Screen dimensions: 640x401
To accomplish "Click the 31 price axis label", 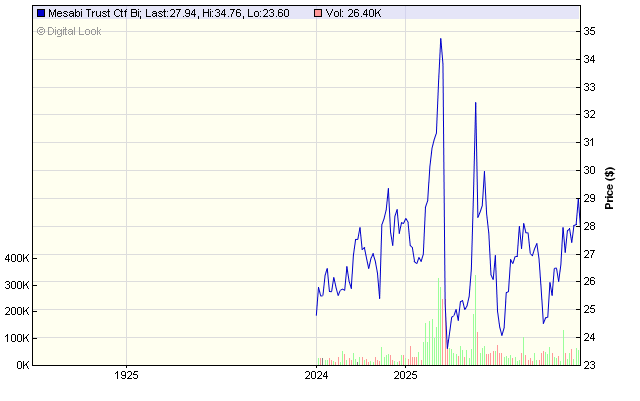I will tap(589, 143).
